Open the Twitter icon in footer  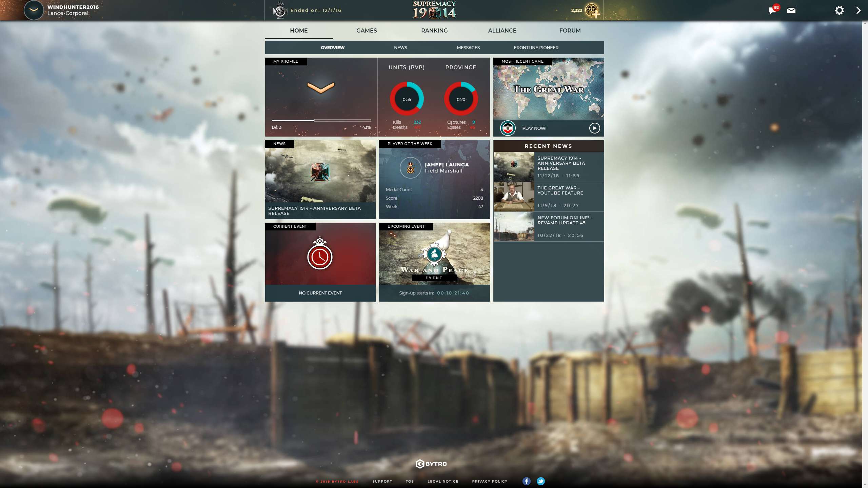click(541, 481)
